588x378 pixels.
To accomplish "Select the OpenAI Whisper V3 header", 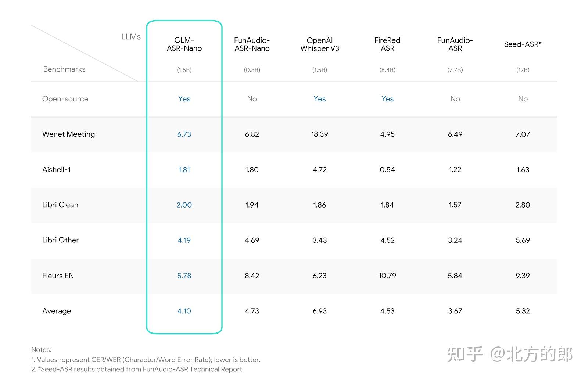I will pyautogui.click(x=319, y=44).
